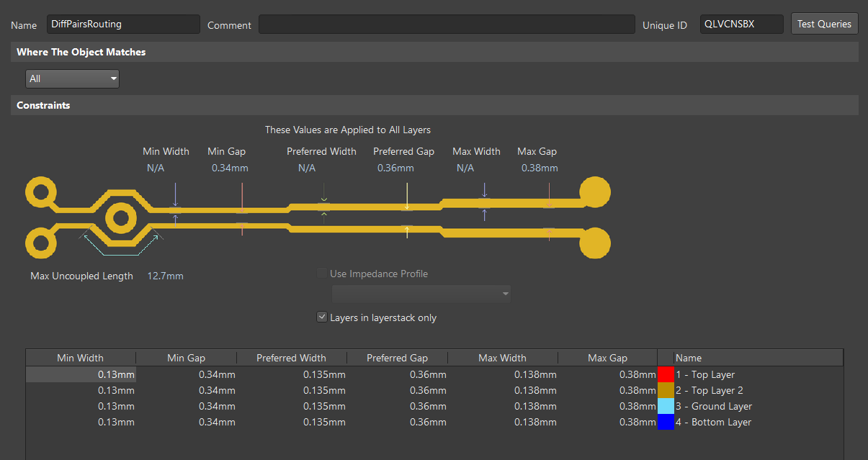Toggle 'Layers in layerstack only' checkbox
868x460 pixels.
point(322,317)
